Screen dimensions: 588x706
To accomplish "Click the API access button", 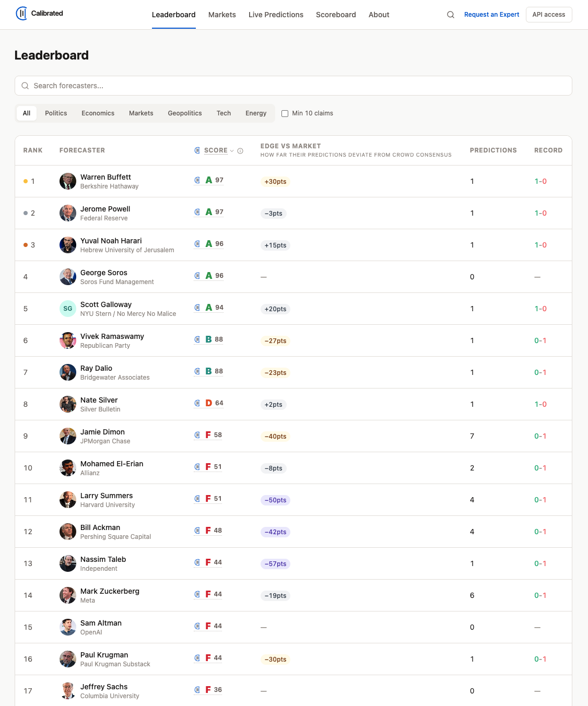I will [x=549, y=15].
